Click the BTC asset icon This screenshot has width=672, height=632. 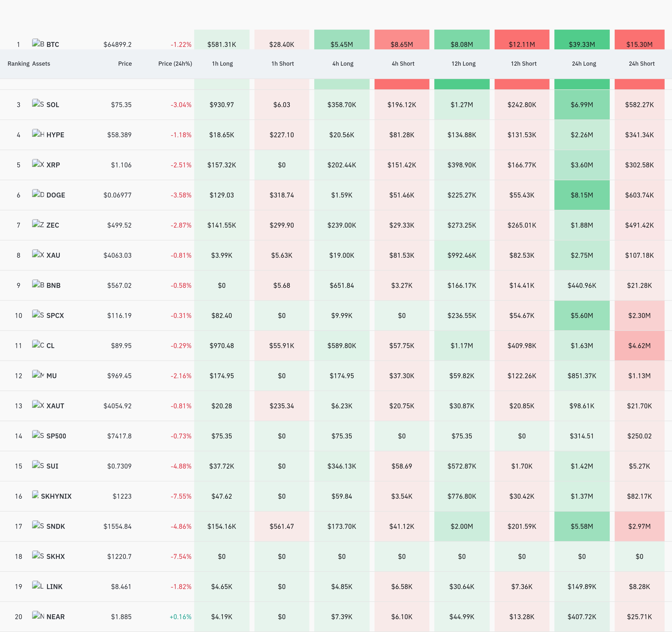tap(38, 44)
